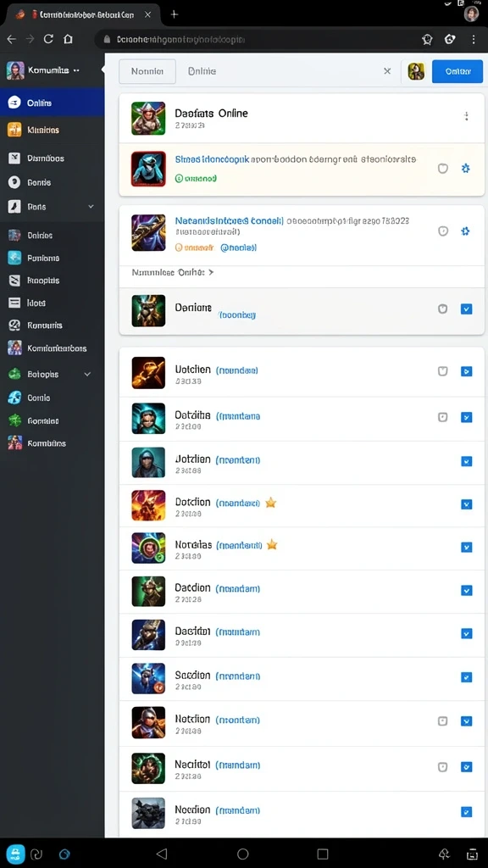Open the blue app icon in bottom bar
488x868 pixels.
pyautogui.click(x=15, y=854)
